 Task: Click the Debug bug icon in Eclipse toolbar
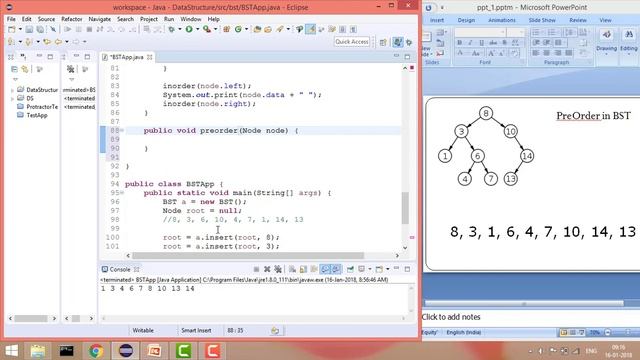pos(171,29)
